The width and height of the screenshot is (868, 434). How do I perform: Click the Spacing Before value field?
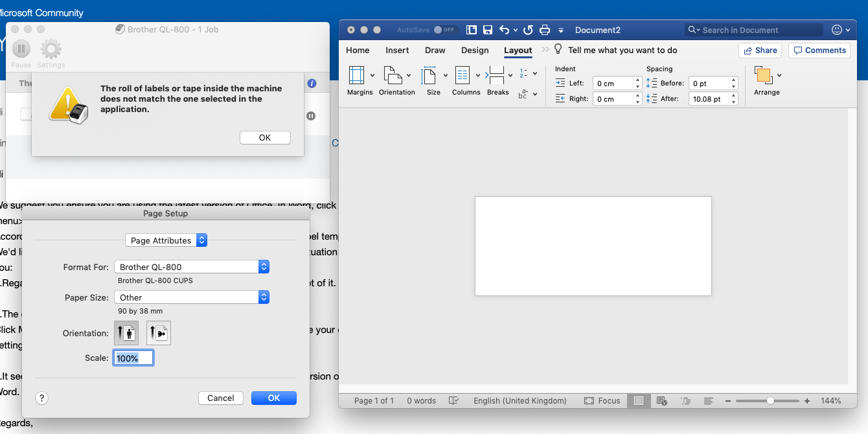[x=710, y=83]
